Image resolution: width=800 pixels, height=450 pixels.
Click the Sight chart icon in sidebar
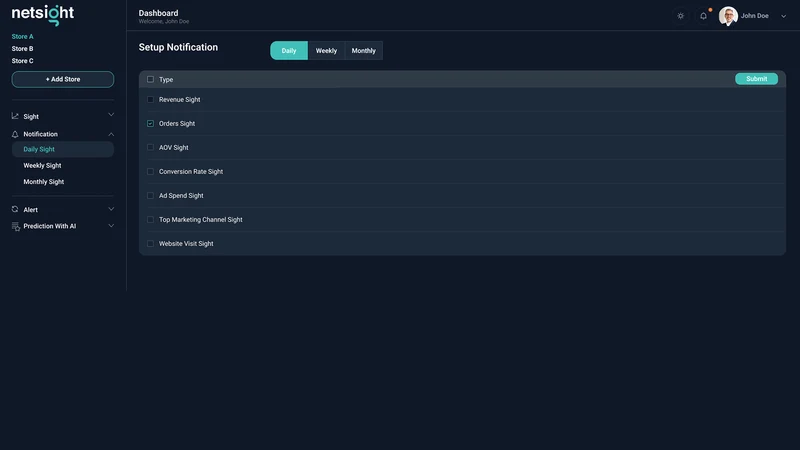coord(15,116)
